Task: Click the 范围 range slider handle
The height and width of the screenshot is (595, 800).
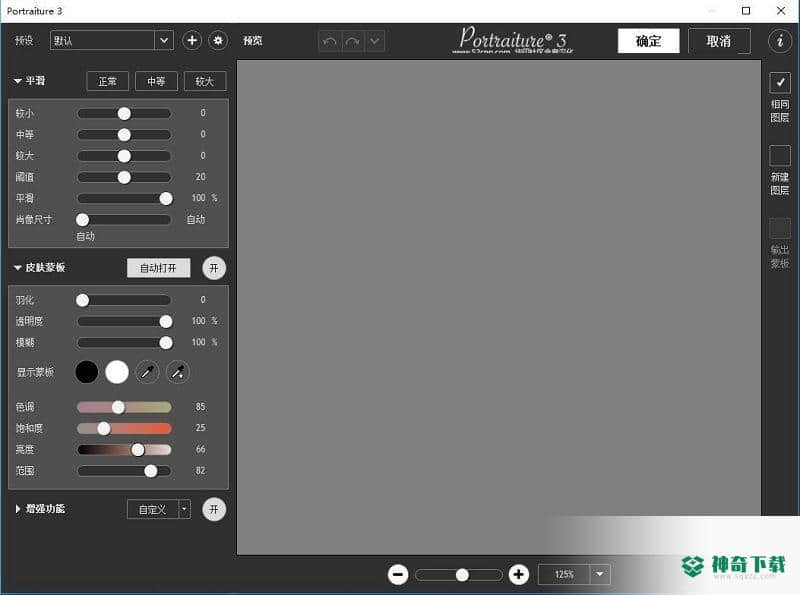Action: point(151,471)
